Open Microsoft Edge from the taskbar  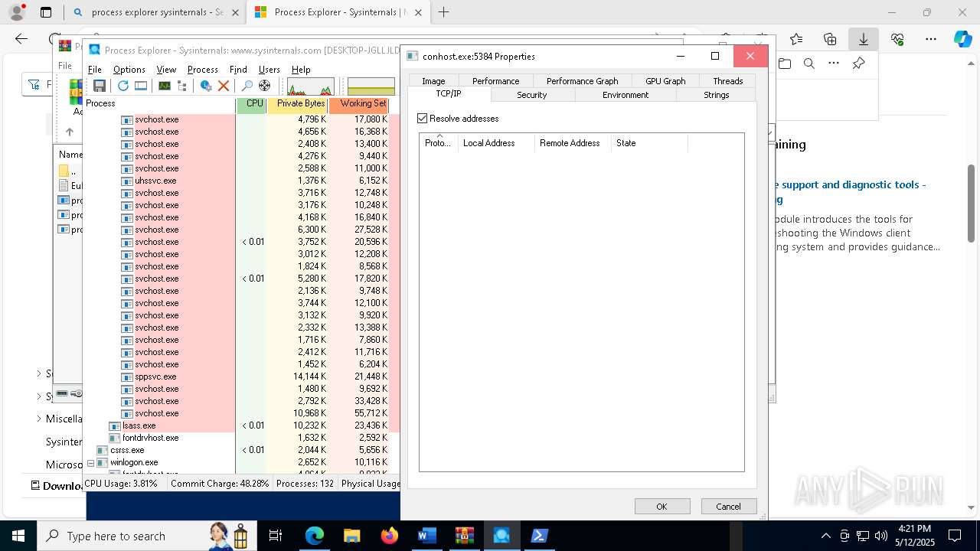point(315,536)
